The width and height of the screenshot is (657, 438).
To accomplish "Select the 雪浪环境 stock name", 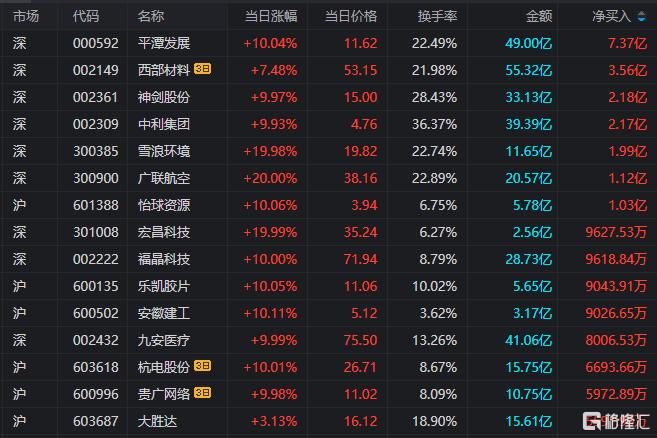I will tap(163, 151).
